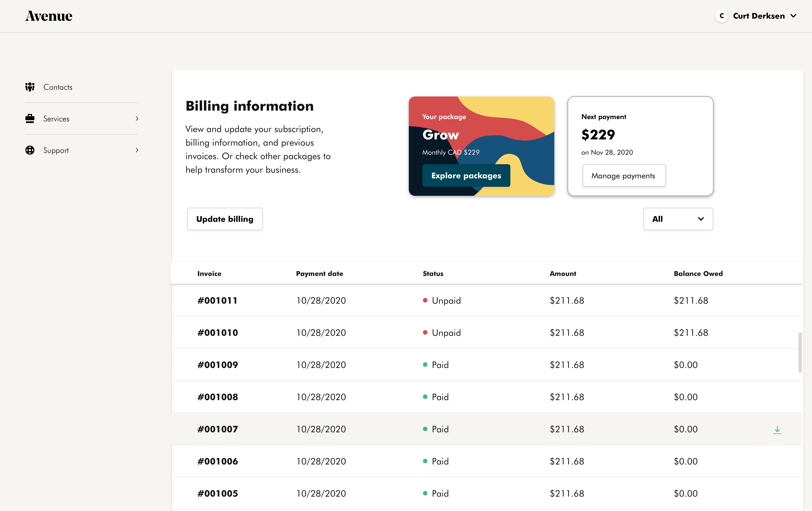812x511 pixels.
Task: Click Unpaid status of invoice #001010
Action: [x=442, y=332]
